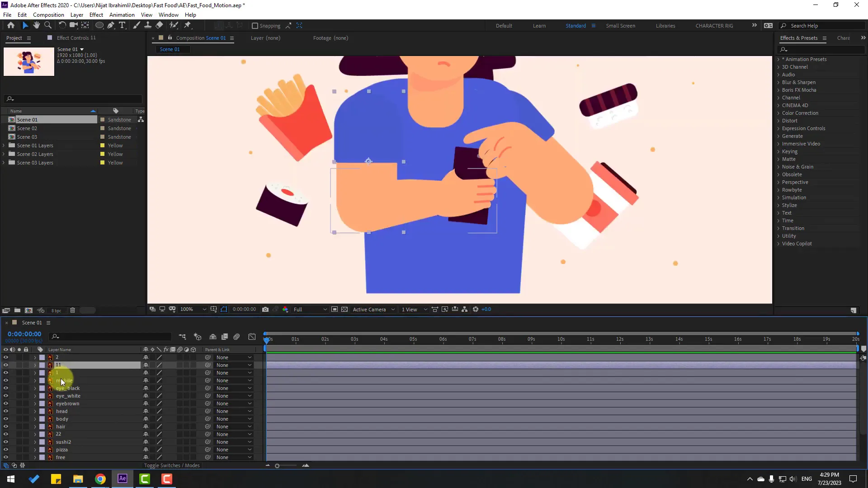Select the Scene 01 thumbnail in Project panel
The height and width of the screenshot is (488, 868).
tap(28, 61)
